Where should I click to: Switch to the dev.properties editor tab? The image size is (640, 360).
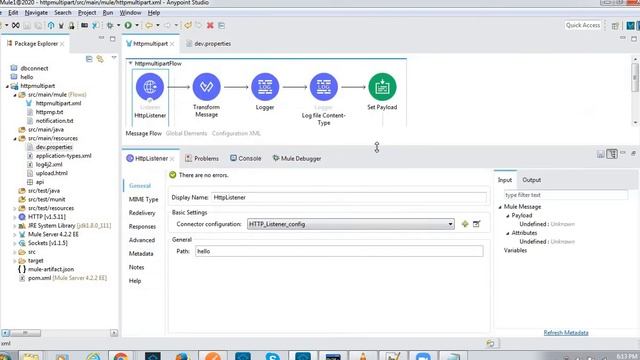pyautogui.click(x=208, y=44)
